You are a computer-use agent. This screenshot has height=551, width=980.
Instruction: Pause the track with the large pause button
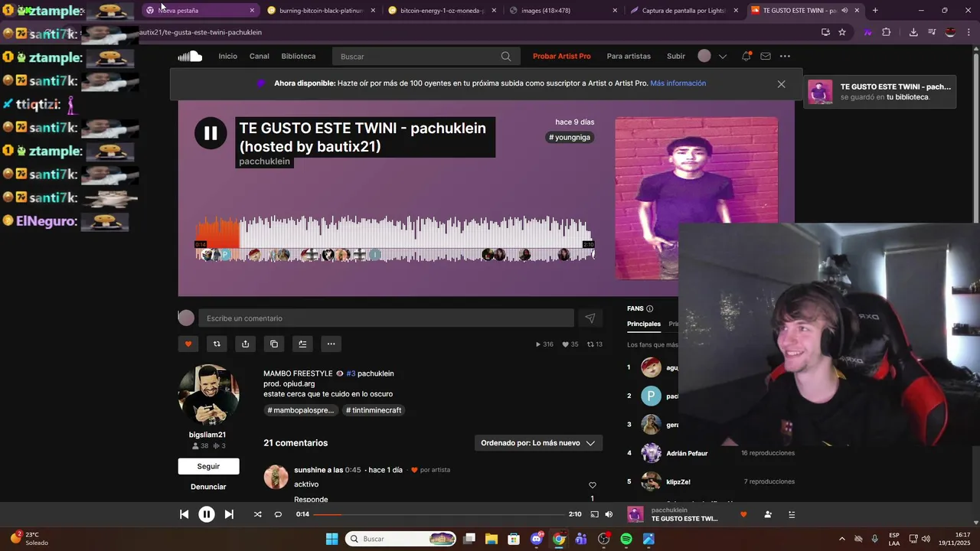[211, 133]
